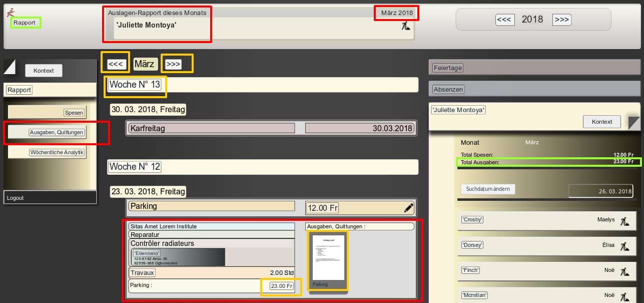Open the Spesen menu item
The width and height of the screenshot is (644, 303).
tap(74, 113)
